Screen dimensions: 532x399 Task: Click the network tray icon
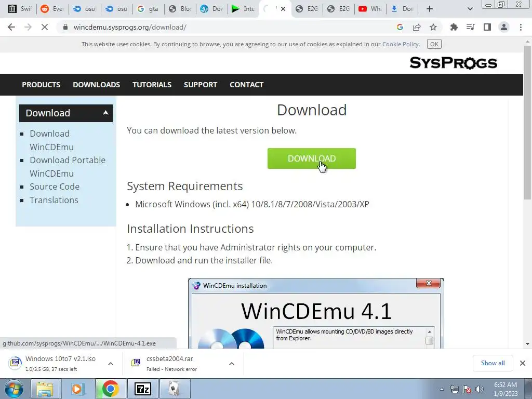tap(454, 389)
